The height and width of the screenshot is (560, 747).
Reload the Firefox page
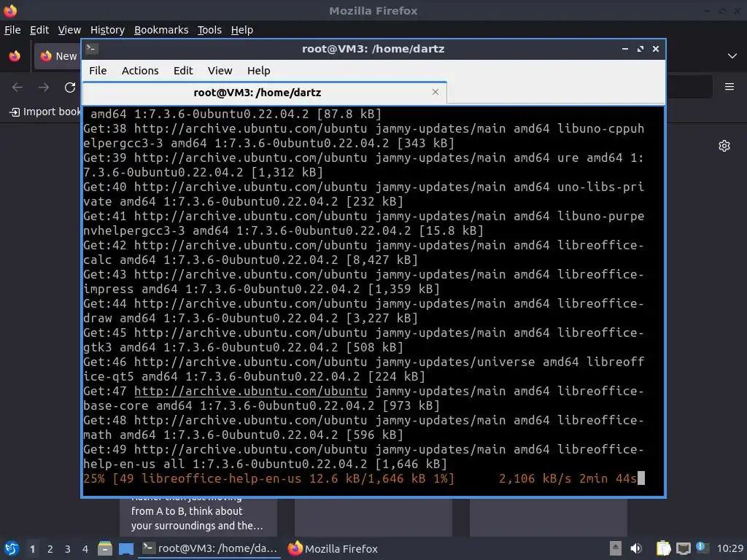click(x=70, y=87)
